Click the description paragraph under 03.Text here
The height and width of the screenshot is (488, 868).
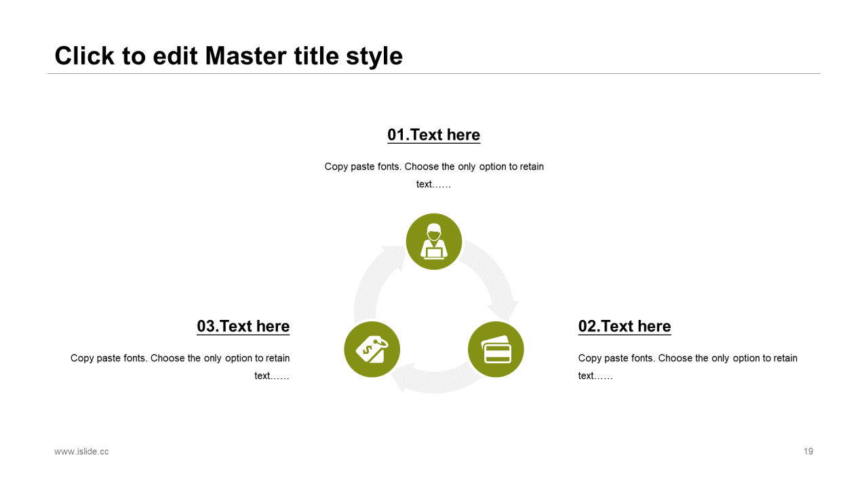180,367
